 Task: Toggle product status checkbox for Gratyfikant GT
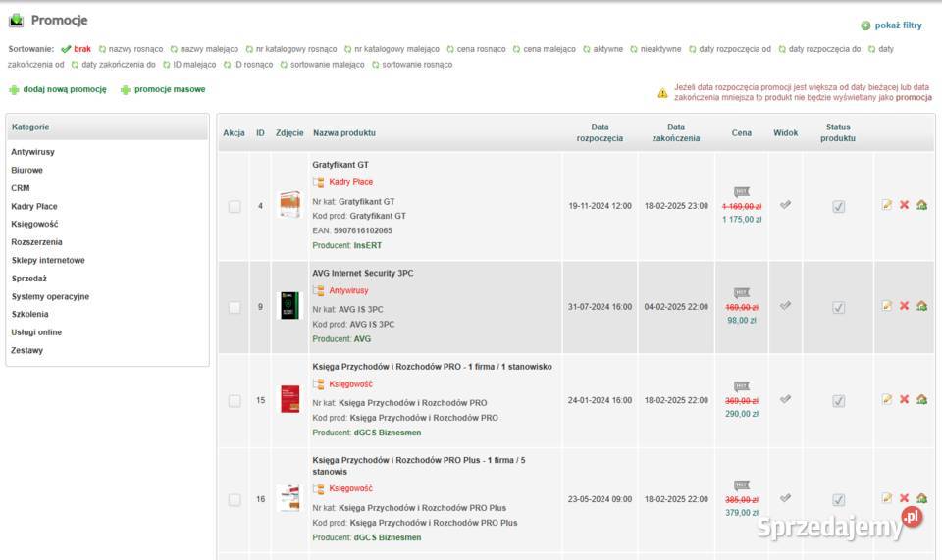[838, 207]
